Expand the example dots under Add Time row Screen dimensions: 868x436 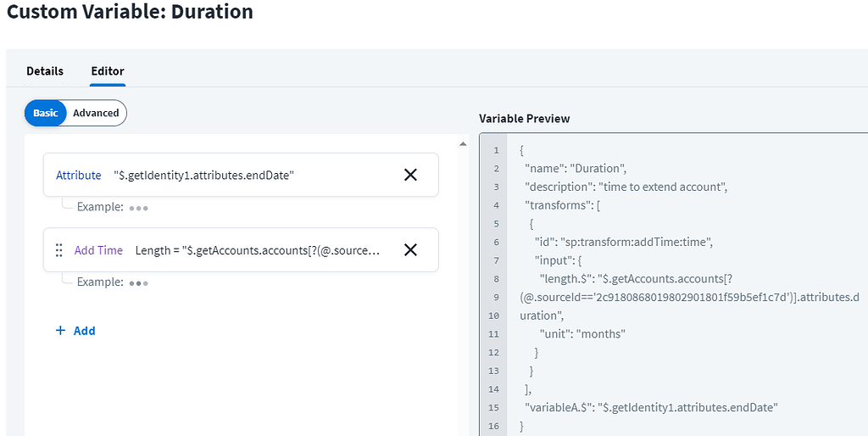139,283
